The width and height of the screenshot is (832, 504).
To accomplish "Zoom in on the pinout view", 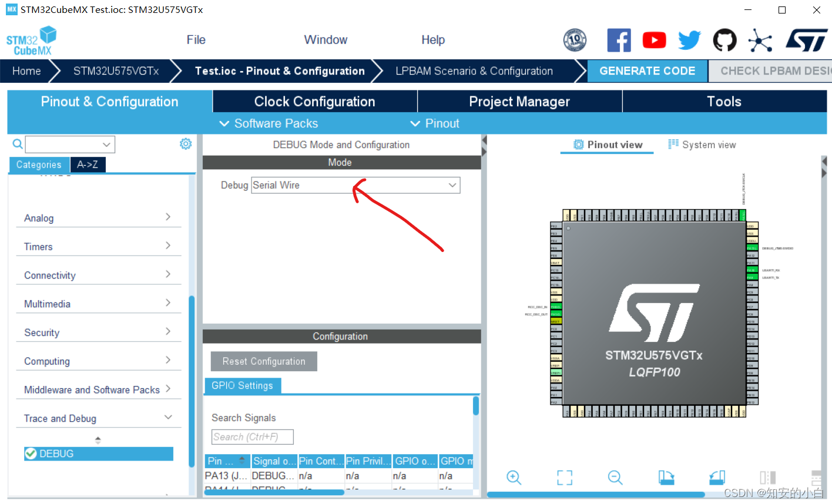I will (x=514, y=478).
